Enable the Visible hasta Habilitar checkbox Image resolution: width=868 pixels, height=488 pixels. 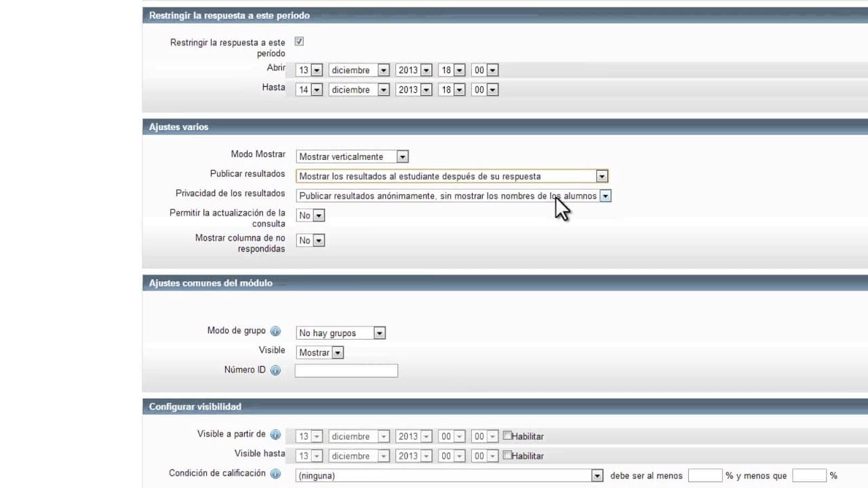click(507, 455)
